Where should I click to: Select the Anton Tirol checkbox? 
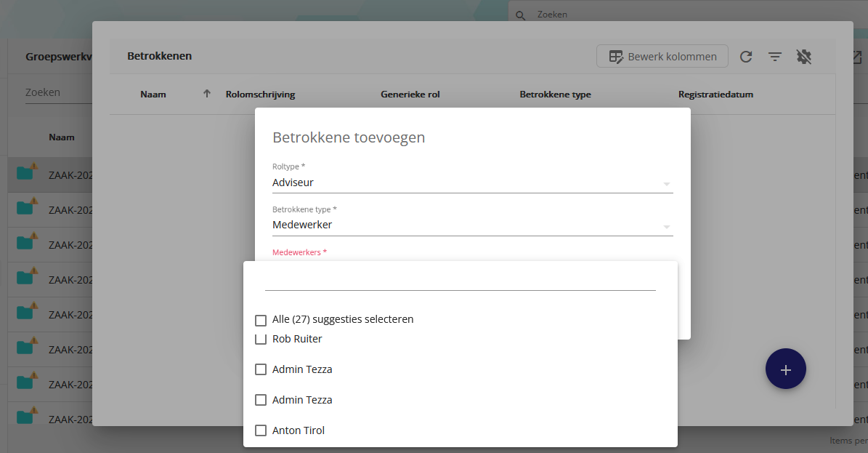coord(261,430)
